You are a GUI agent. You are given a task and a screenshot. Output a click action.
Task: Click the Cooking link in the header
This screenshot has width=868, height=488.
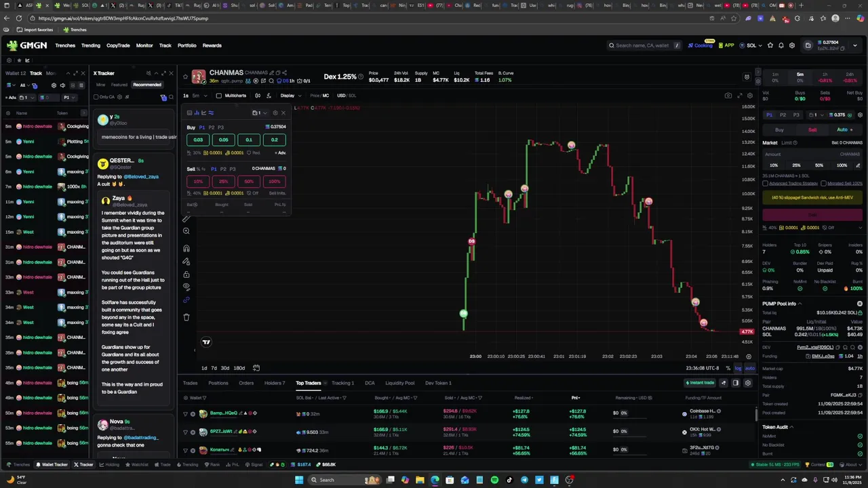(701, 45)
